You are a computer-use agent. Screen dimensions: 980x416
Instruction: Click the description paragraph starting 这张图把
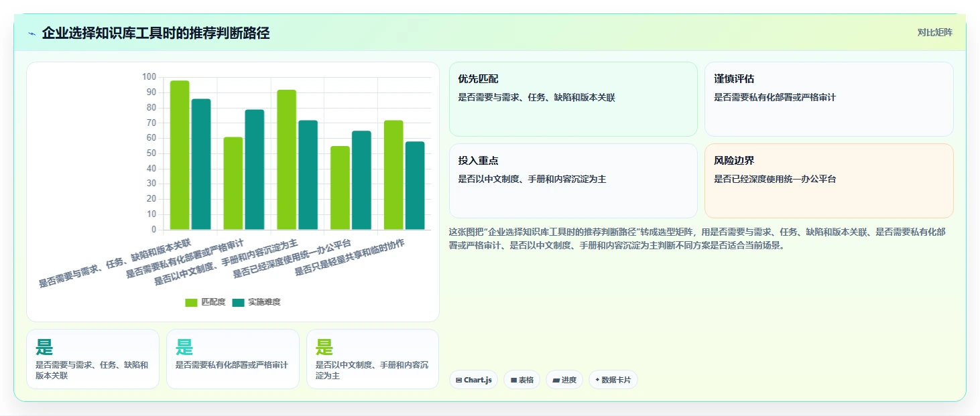(697, 238)
